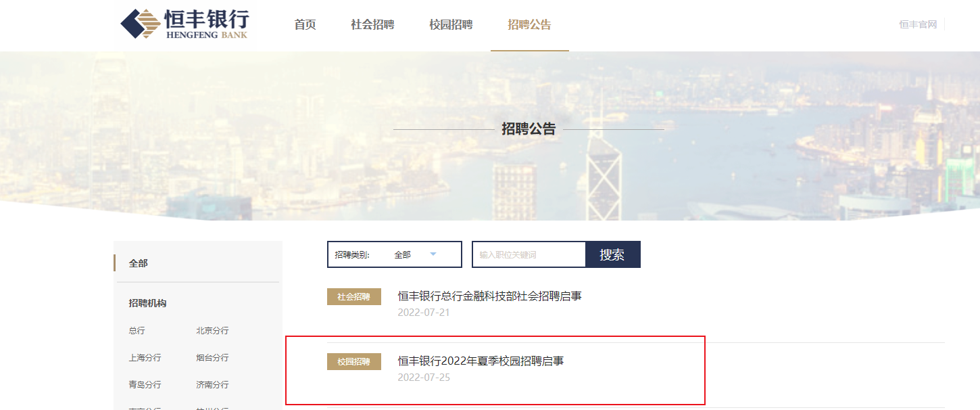Click the date 2022-07-25
The height and width of the screenshot is (410, 980).
coord(424,378)
